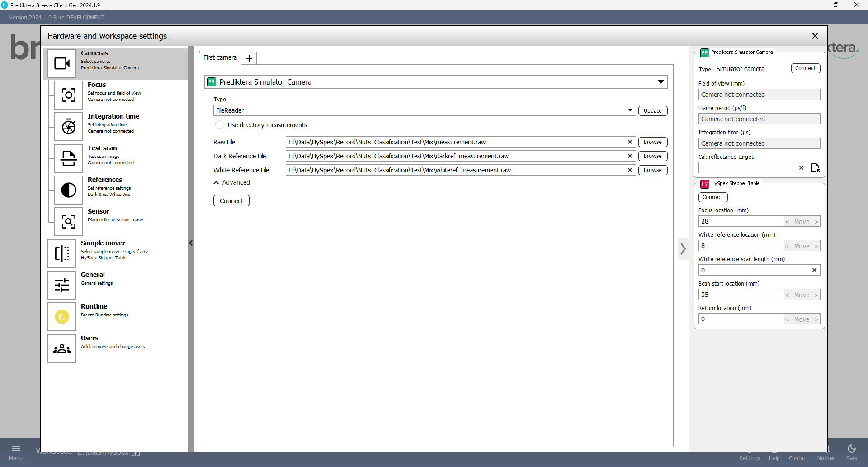This screenshot has width=868, height=467.
Task: Open the Users management icon
Action: (x=62, y=348)
